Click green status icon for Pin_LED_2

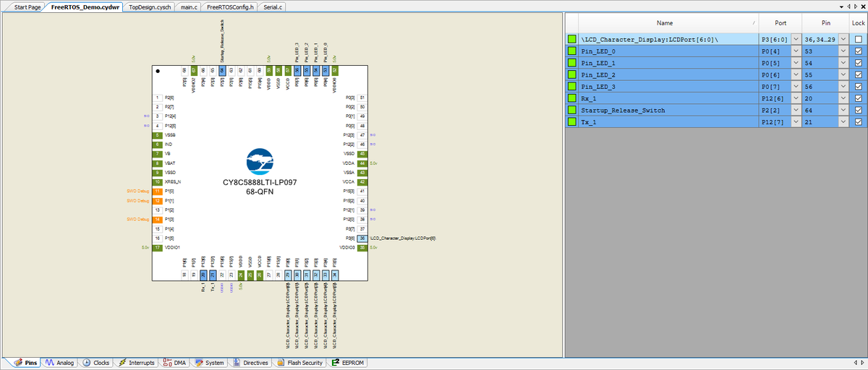tap(571, 74)
